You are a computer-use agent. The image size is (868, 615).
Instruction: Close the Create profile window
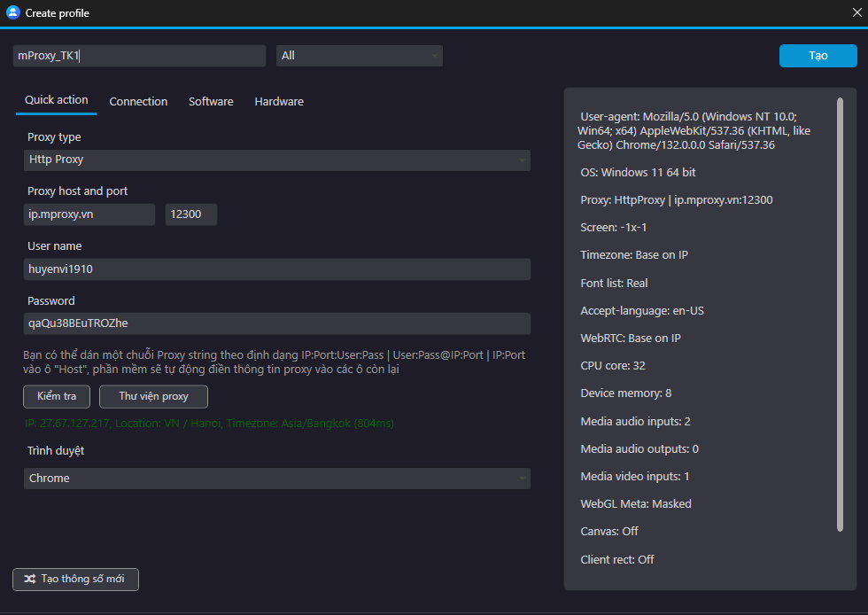856,13
